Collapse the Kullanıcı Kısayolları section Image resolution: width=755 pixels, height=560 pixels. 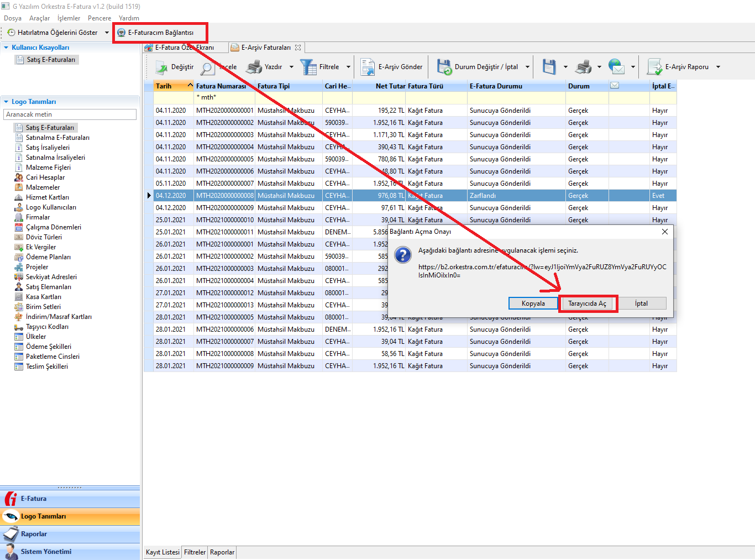coord(6,48)
